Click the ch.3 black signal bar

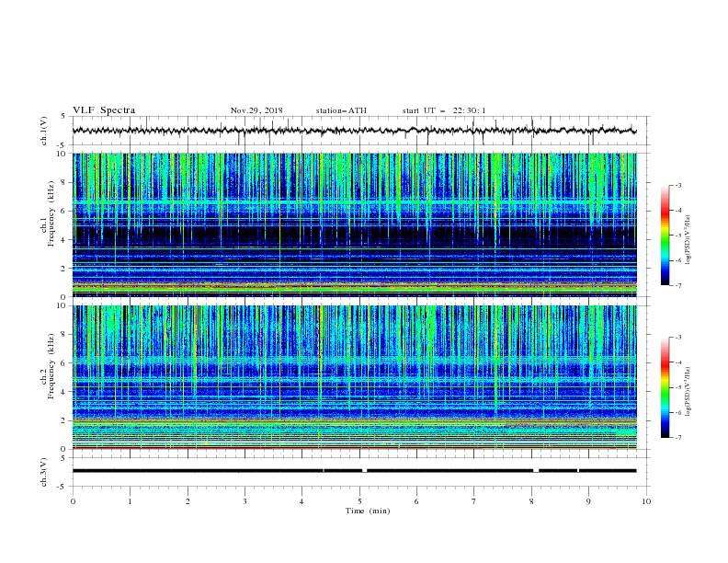354,471
